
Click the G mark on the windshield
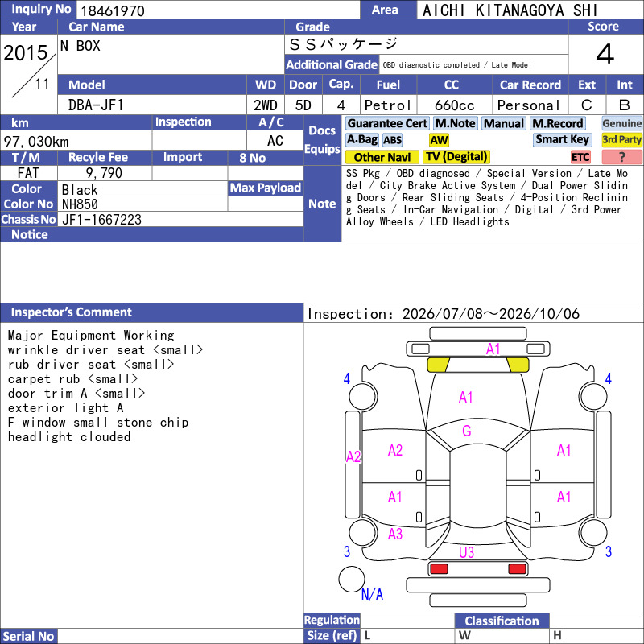click(467, 431)
